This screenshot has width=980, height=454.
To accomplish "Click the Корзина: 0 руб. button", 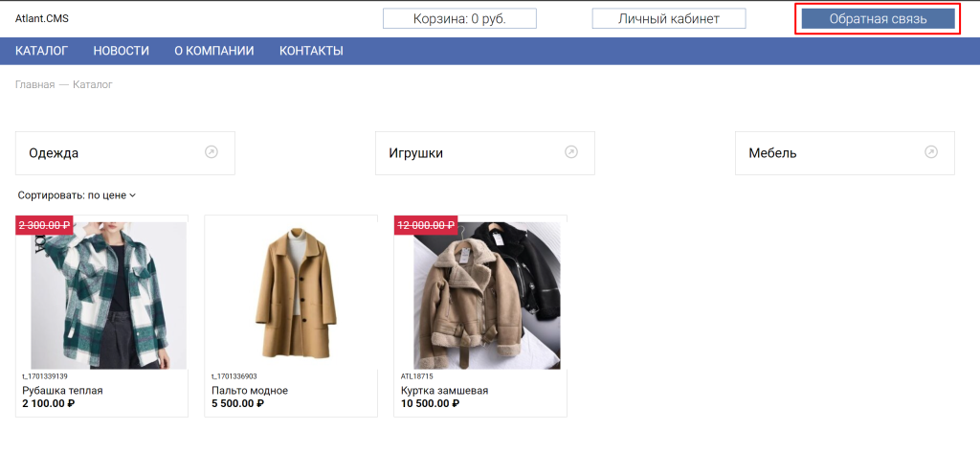I will (x=460, y=19).
